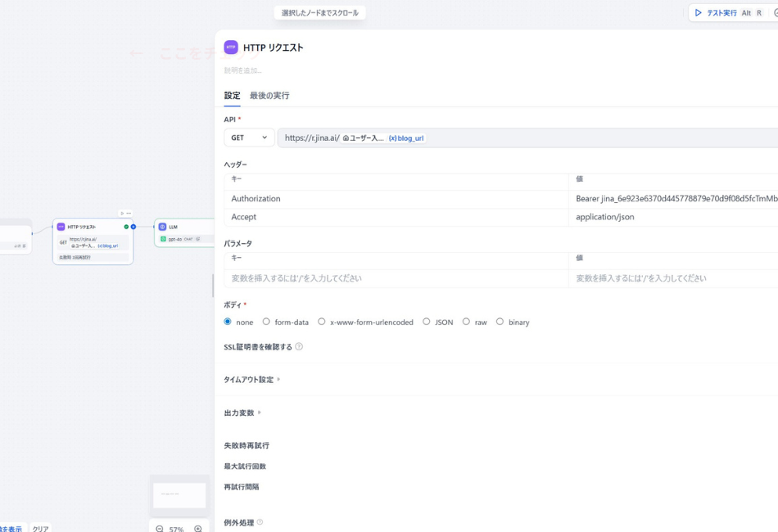Click the 57% zoom level control

(x=176, y=529)
